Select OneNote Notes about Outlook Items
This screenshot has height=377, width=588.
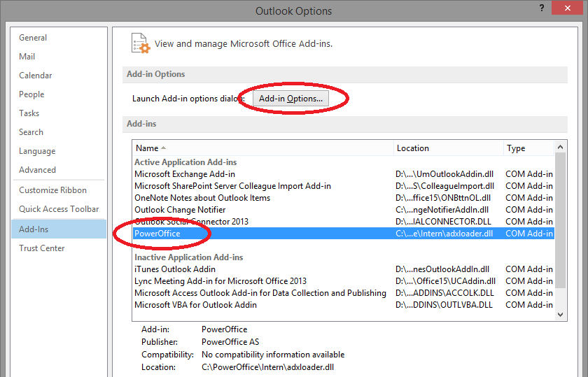point(343,198)
